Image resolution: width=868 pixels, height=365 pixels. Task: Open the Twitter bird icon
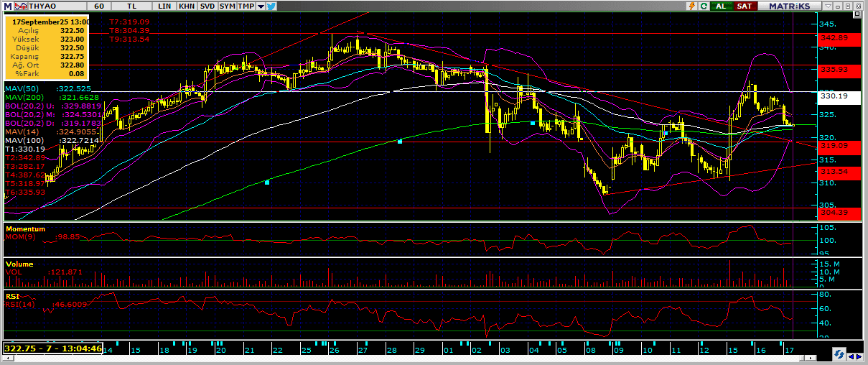271,6
